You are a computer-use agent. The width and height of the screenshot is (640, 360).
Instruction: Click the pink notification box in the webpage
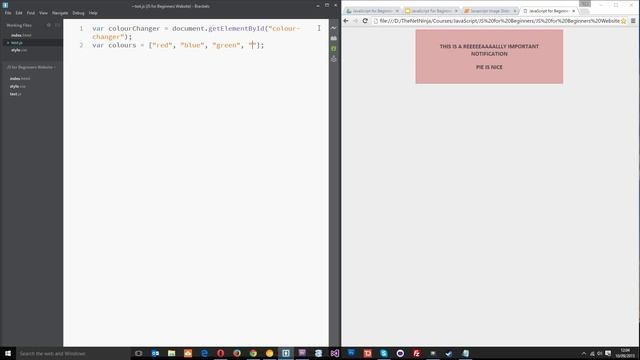click(489, 57)
